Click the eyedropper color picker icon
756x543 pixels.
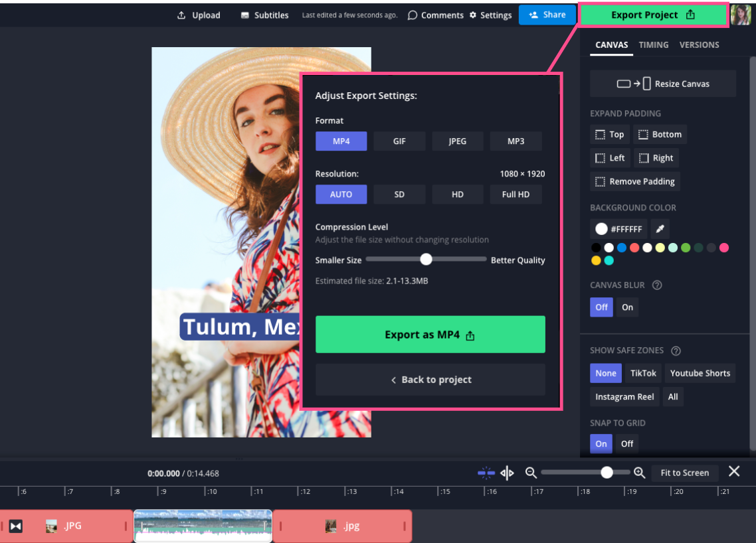coord(660,229)
